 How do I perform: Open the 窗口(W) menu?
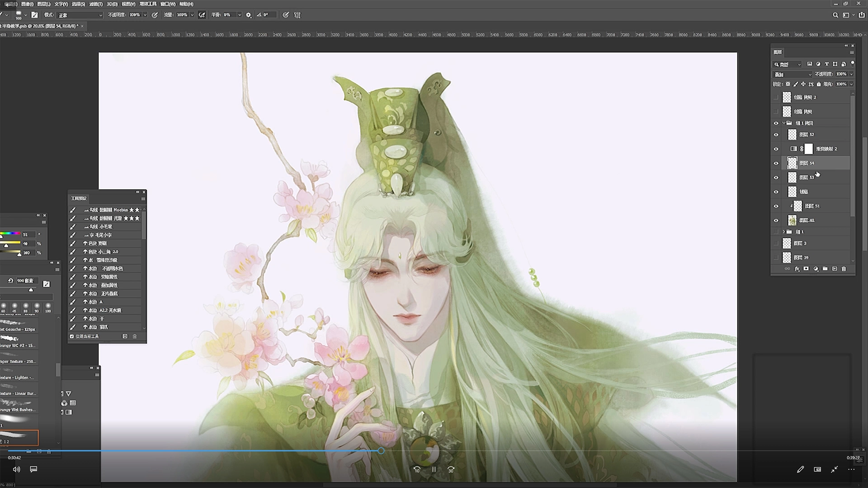tap(168, 4)
